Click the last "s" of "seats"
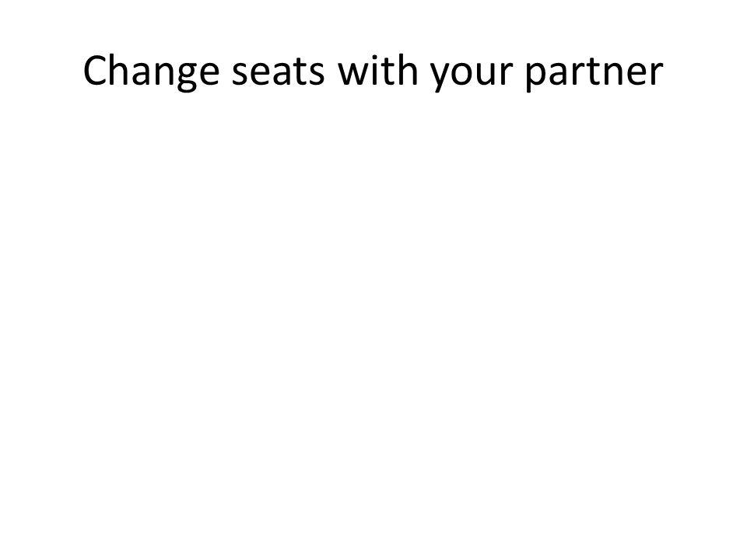Image resolution: width=747 pixels, height=560 pixels. pyautogui.click(x=317, y=74)
